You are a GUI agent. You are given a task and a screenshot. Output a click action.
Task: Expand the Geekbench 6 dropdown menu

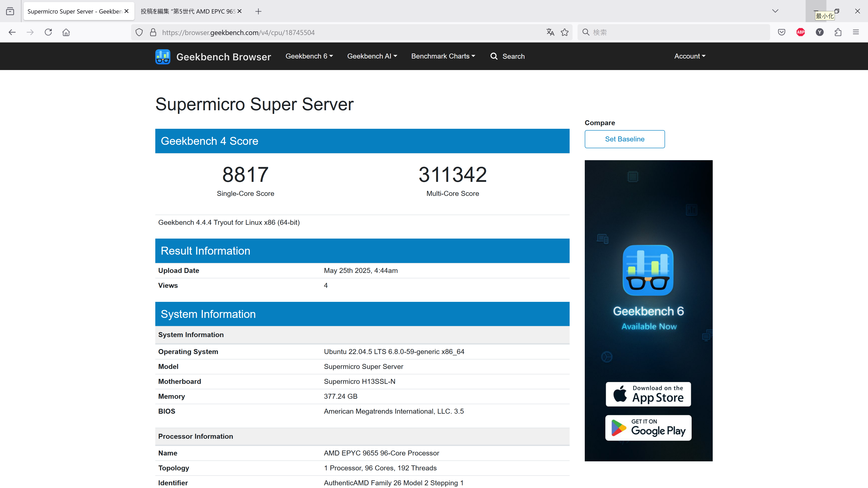309,56
